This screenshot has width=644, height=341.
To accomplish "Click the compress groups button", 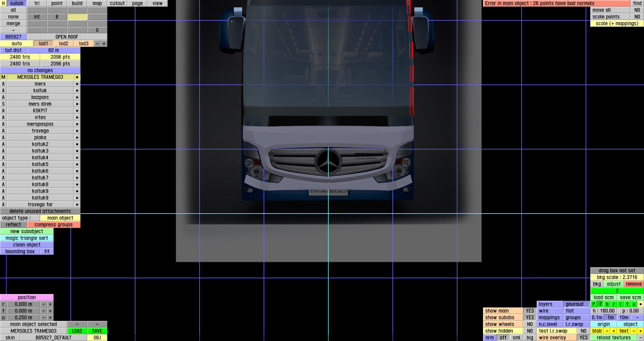I will pyautogui.click(x=54, y=225).
